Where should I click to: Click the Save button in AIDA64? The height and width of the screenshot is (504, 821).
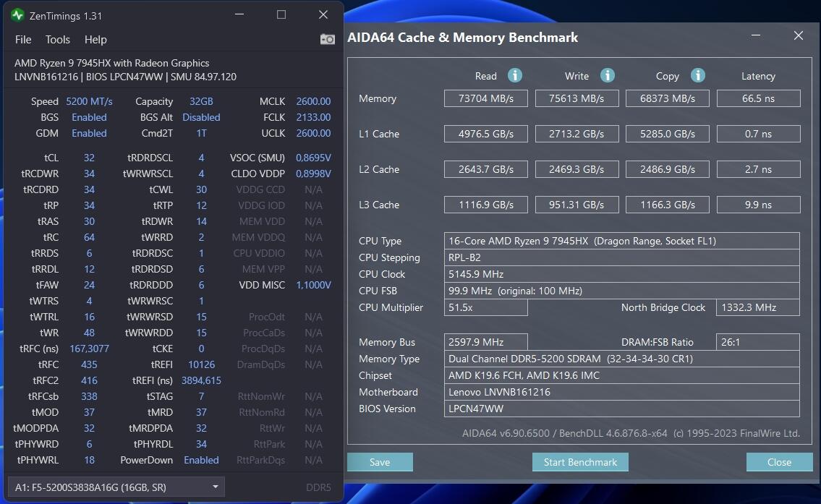[380, 462]
